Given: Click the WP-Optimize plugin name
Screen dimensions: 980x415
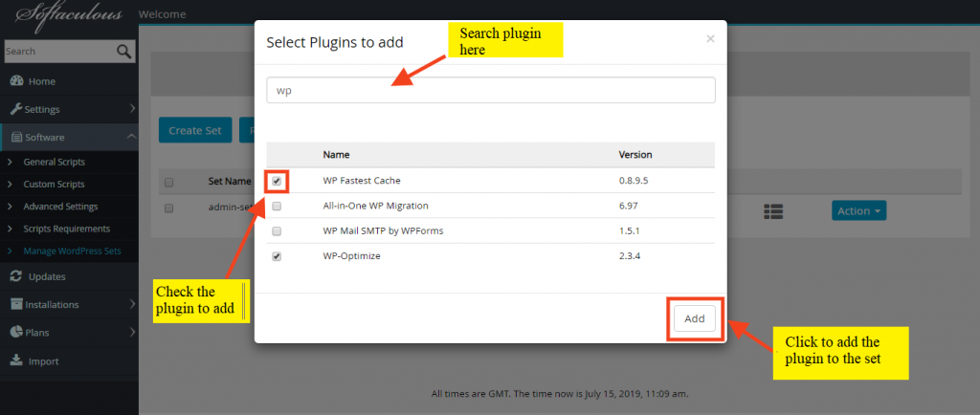Looking at the screenshot, I should (351, 256).
